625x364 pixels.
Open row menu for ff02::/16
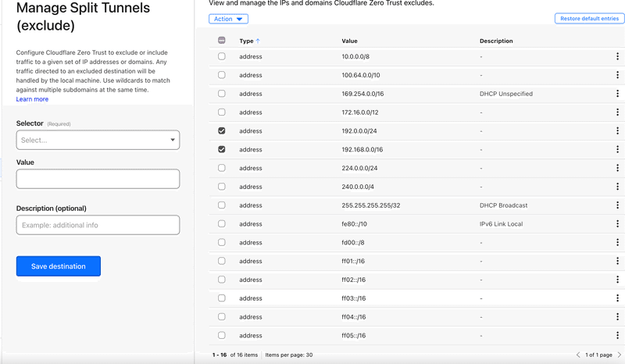pos(617,280)
